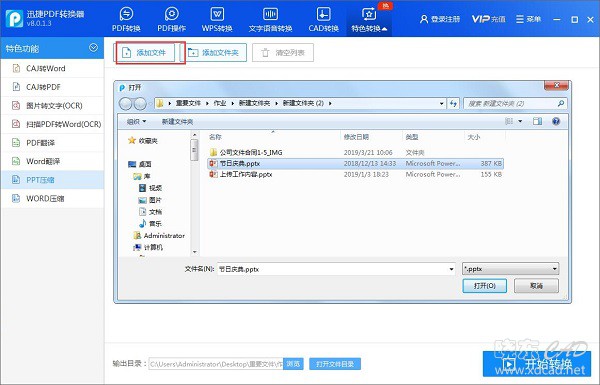Click the forward navigation arrow in the dialog
This screenshot has width=600, height=385.
tap(140, 103)
